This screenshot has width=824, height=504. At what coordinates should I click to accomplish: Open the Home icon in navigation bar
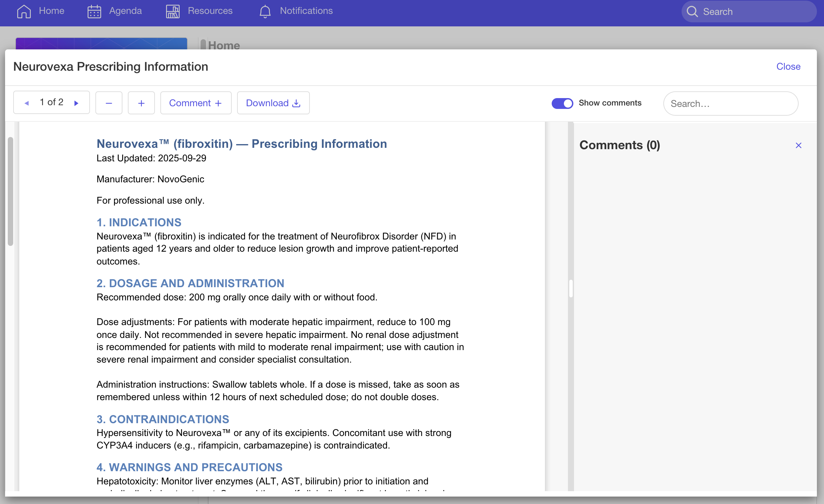click(24, 11)
